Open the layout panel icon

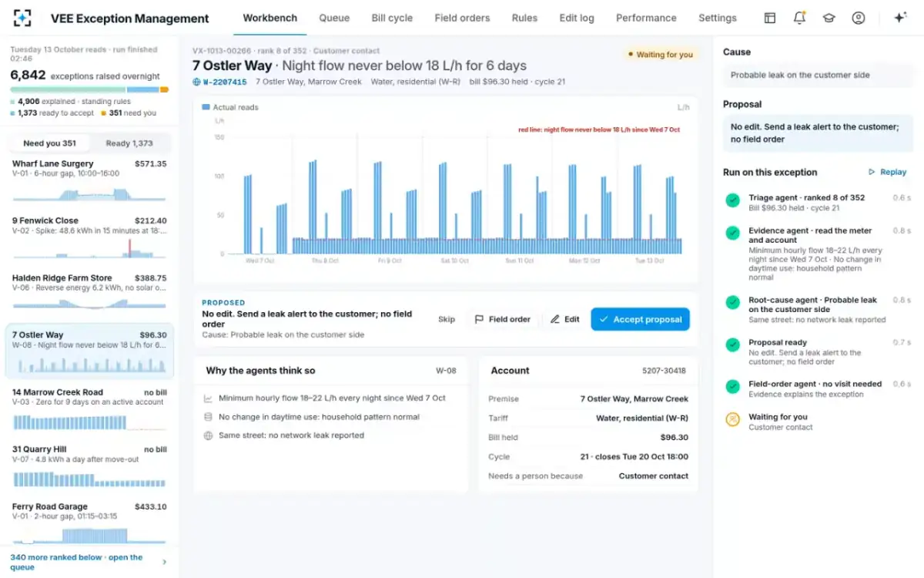(x=769, y=18)
